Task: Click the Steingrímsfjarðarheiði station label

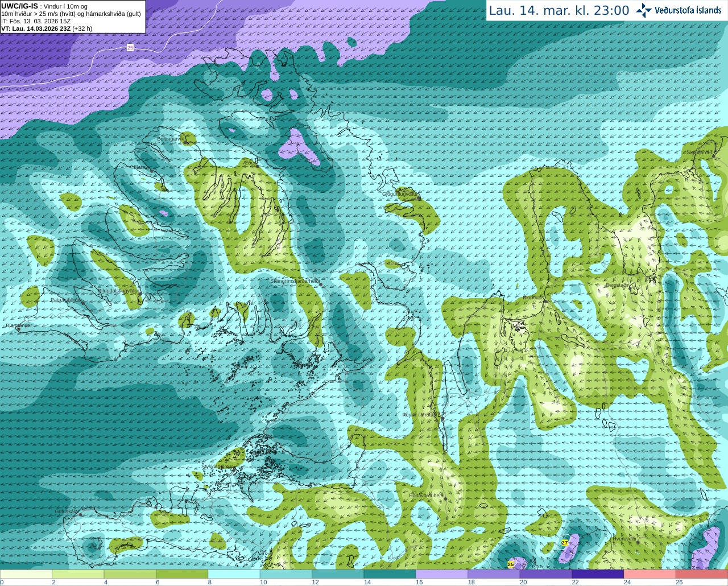Action: pyautogui.click(x=295, y=281)
